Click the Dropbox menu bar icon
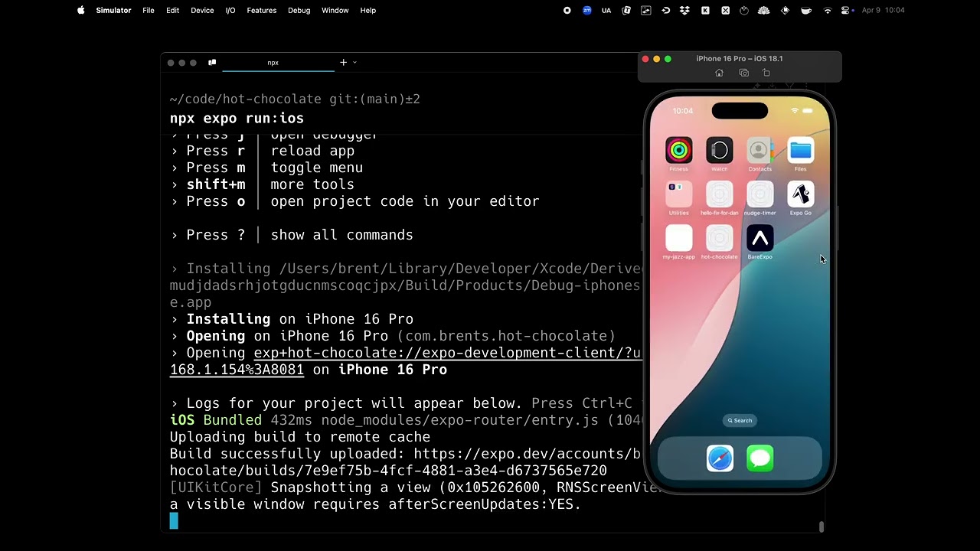The width and height of the screenshot is (980, 551). [x=684, y=10]
